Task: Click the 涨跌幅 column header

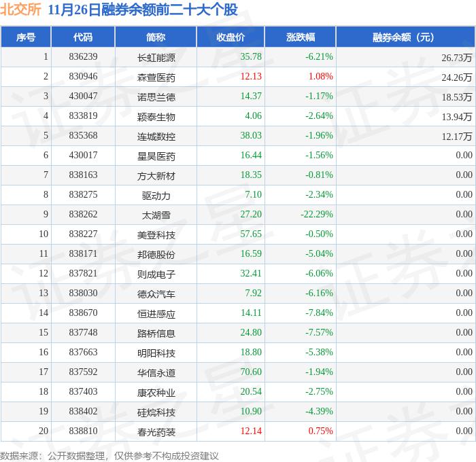Action: click(301, 37)
